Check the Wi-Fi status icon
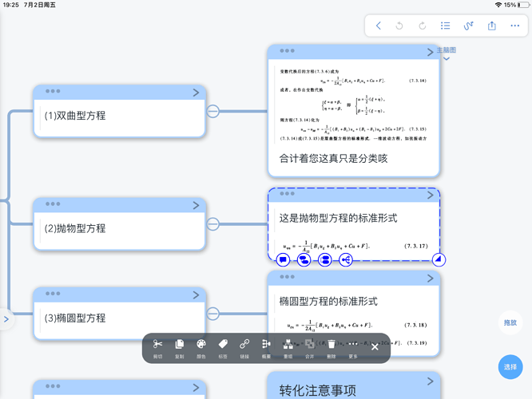 [498, 5]
